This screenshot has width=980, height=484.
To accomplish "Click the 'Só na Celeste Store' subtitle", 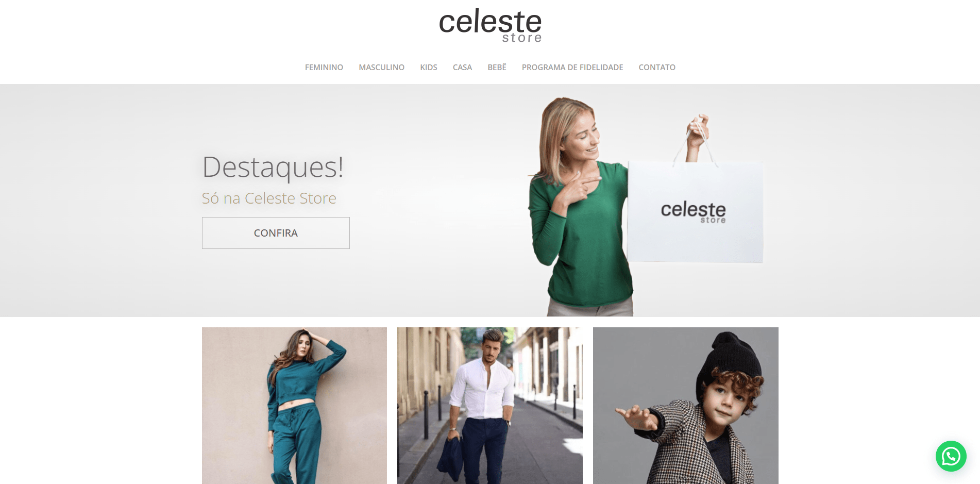I will coord(269,198).
